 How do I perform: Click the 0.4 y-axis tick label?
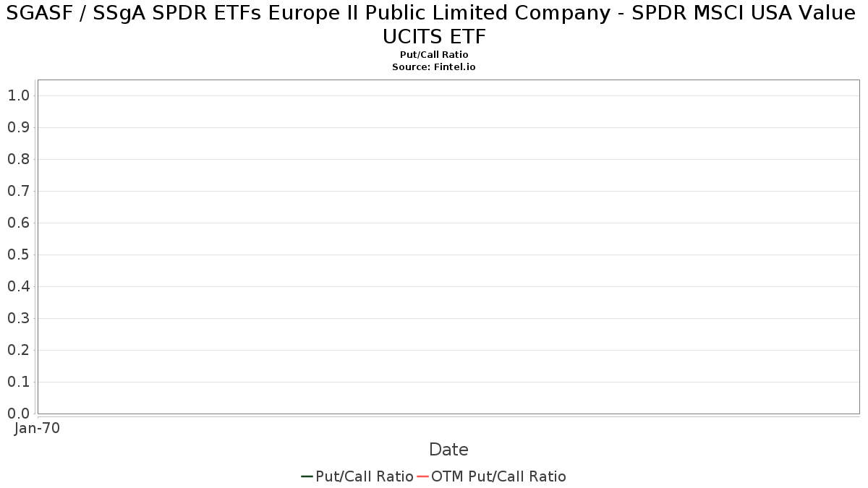[18, 286]
